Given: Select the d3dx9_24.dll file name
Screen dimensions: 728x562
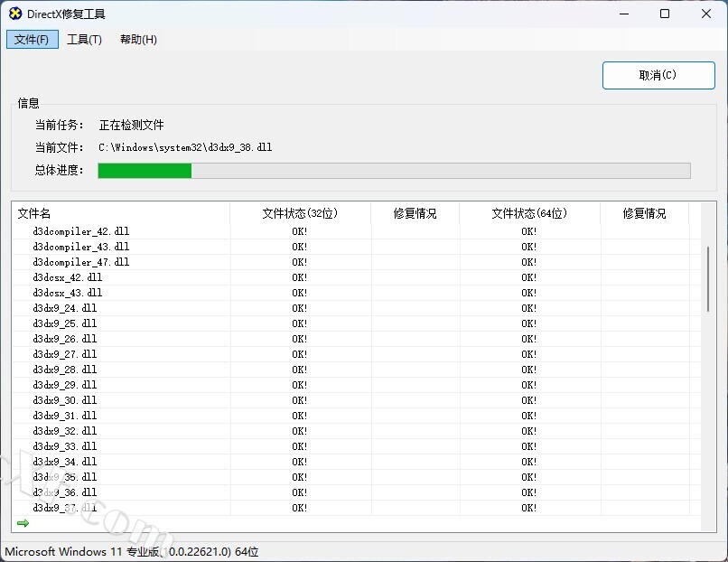Looking at the screenshot, I should pyautogui.click(x=65, y=308).
